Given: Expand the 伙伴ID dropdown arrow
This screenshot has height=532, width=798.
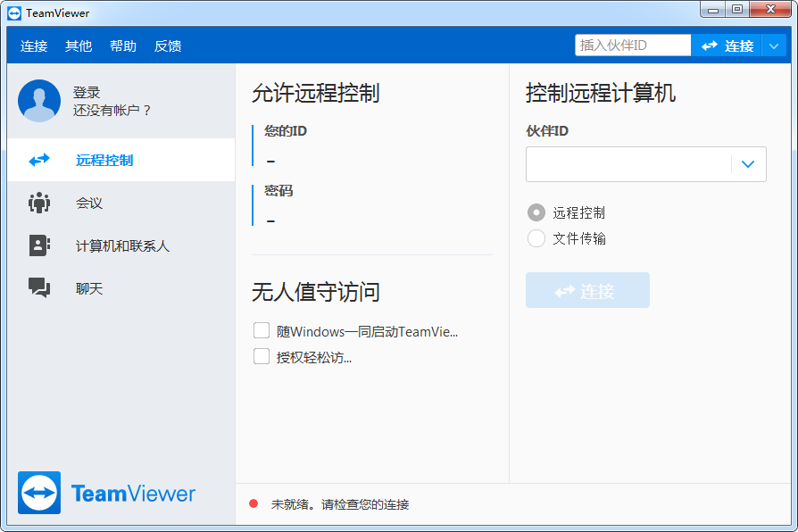Looking at the screenshot, I should (748, 164).
